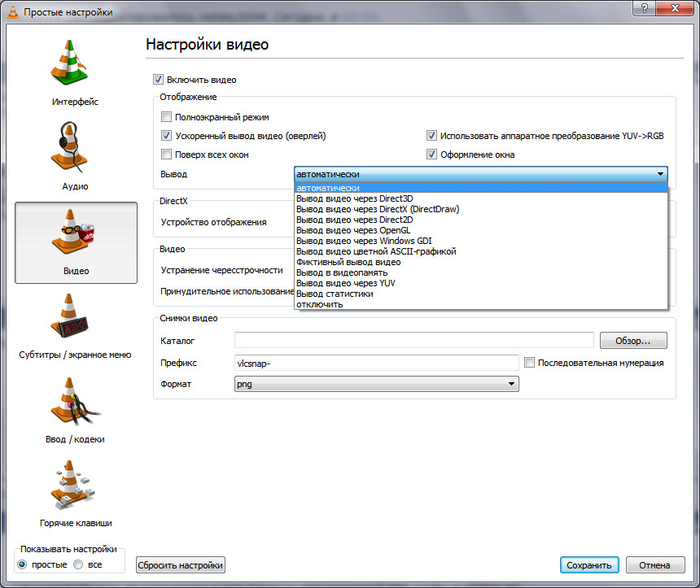Choose Вывод видео через YUV
The width and height of the screenshot is (700, 588).
pos(481,283)
